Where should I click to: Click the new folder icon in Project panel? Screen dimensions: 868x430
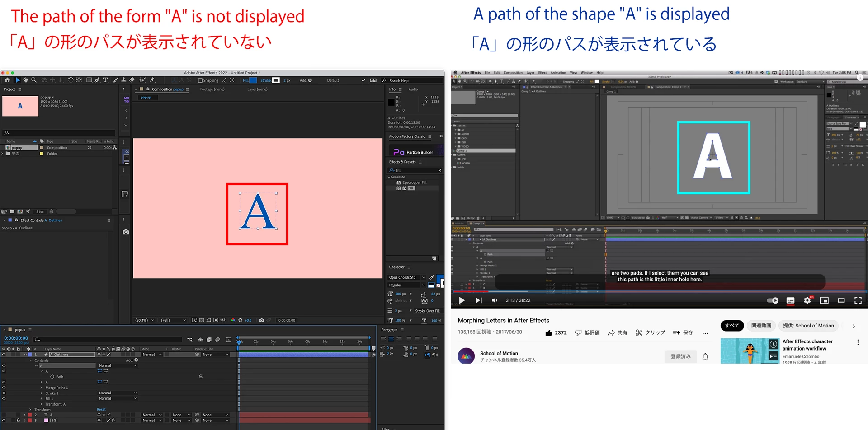click(x=12, y=211)
